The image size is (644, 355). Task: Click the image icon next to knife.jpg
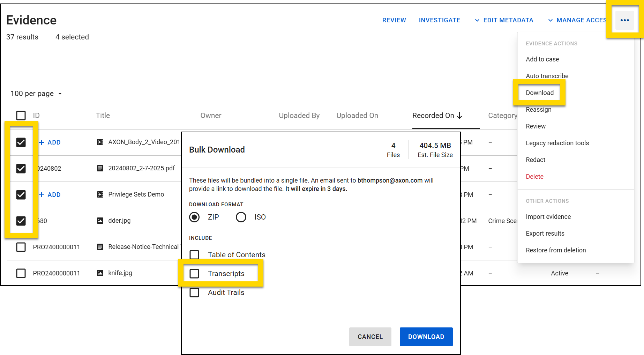point(100,273)
